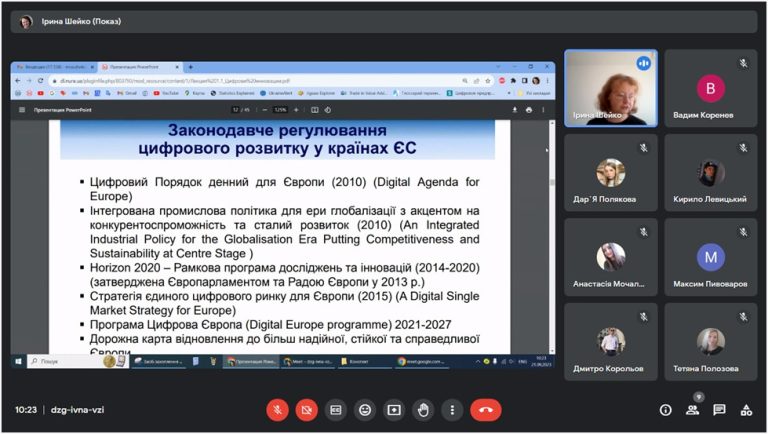The image size is (768, 434).
Task: Open the Chrome extensions puzzle icon
Action: pyautogui.click(x=513, y=80)
